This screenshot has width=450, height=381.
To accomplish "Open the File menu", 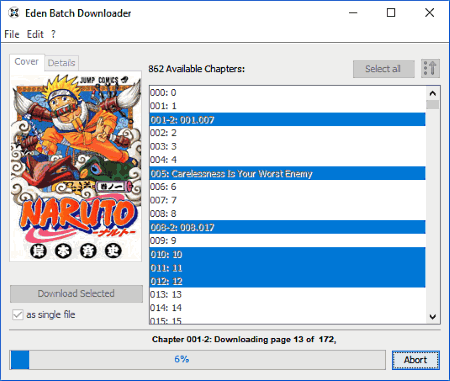I will click(12, 34).
